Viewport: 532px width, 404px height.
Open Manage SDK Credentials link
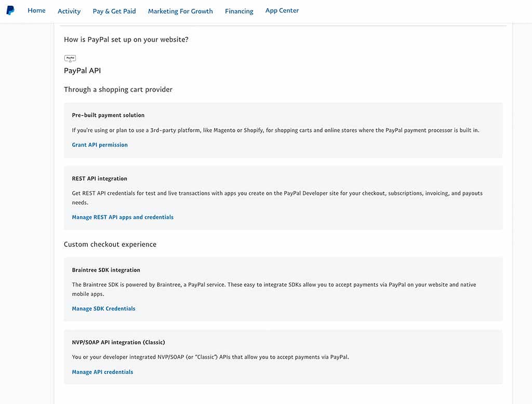pyautogui.click(x=103, y=308)
